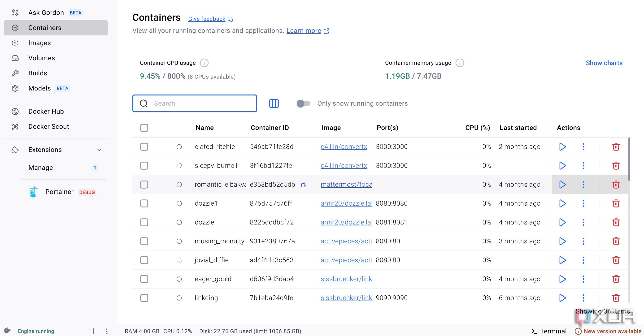Image resolution: width=644 pixels, height=336 pixels.
Task: Start the linkding container
Action: (x=562, y=298)
